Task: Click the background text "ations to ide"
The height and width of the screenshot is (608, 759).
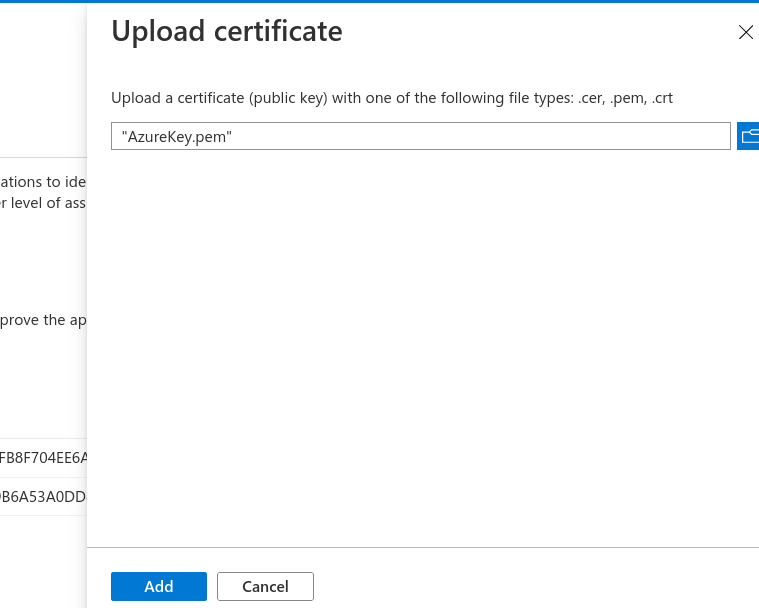Action: [44, 182]
